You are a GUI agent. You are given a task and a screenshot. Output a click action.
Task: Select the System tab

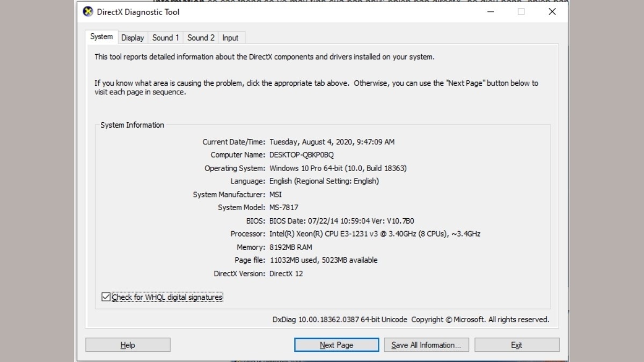point(101,36)
